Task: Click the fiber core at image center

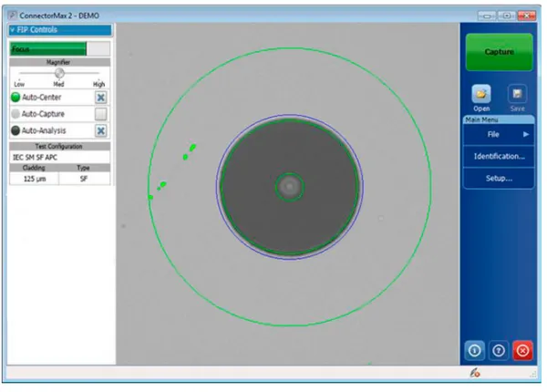Action: [289, 187]
